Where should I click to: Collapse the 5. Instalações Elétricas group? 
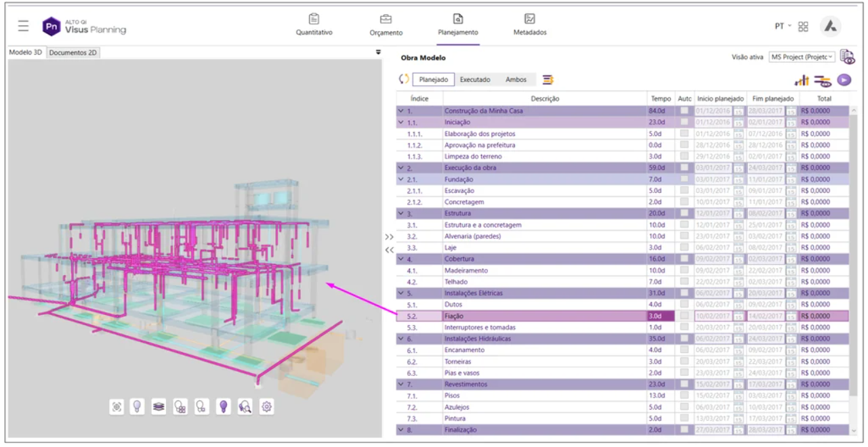[x=401, y=293]
